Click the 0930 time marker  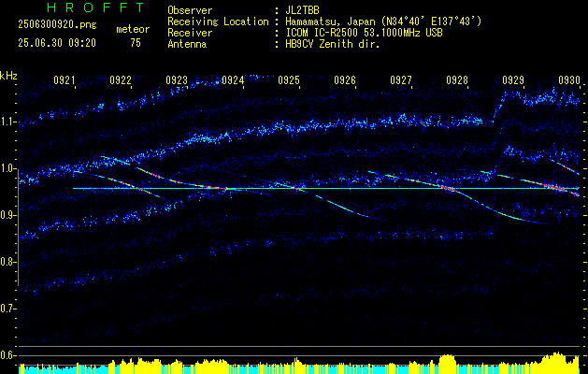569,79
